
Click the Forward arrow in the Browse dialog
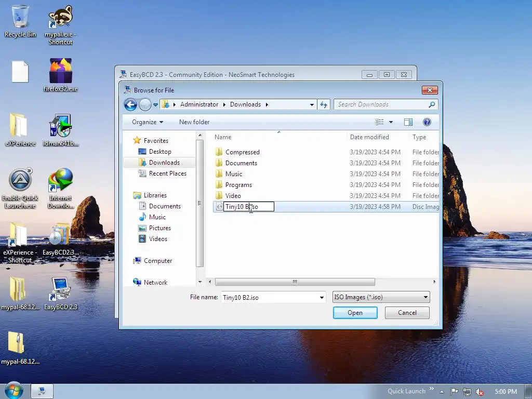tap(145, 104)
